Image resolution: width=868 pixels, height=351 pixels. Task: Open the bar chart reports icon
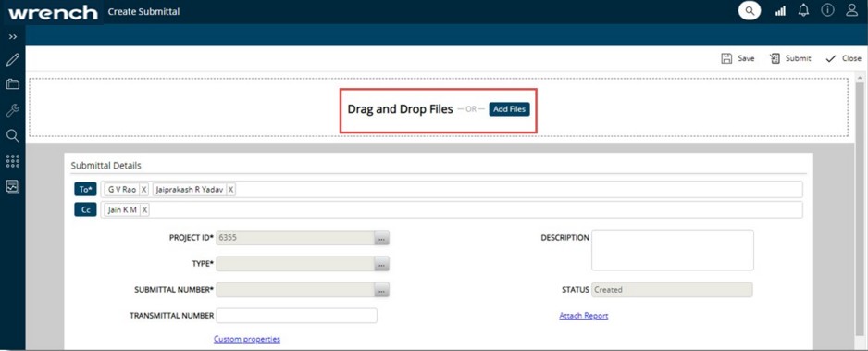tap(780, 11)
